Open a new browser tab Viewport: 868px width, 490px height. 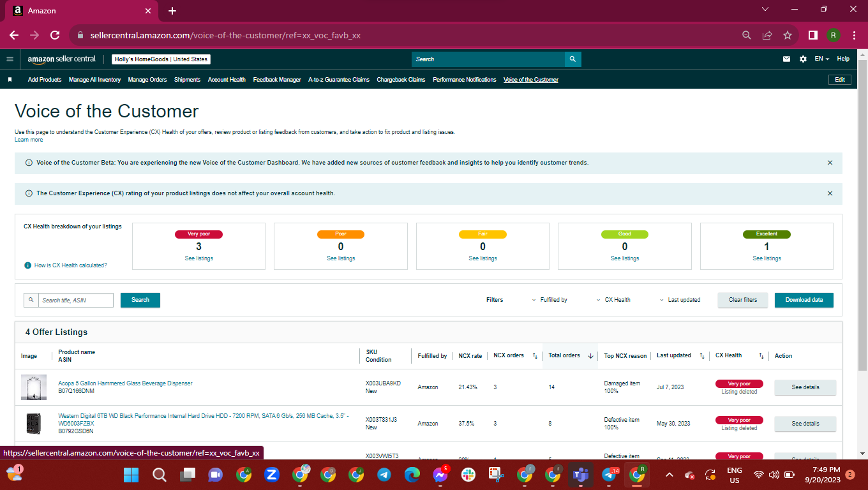click(x=172, y=11)
